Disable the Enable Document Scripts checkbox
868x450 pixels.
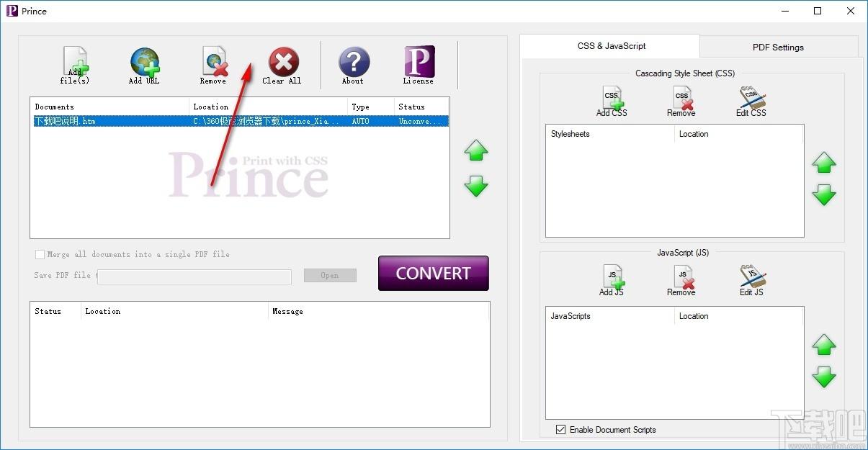[x=560, y=430]
